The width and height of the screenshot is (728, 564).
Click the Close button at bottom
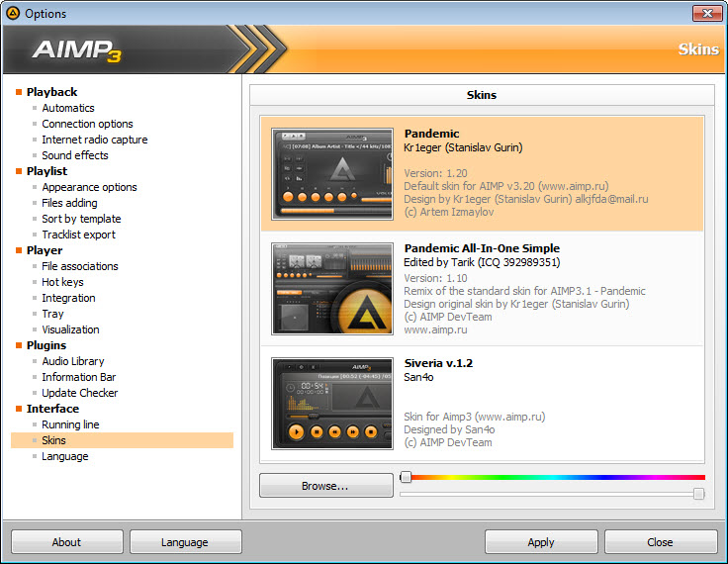tap(661, 541)
